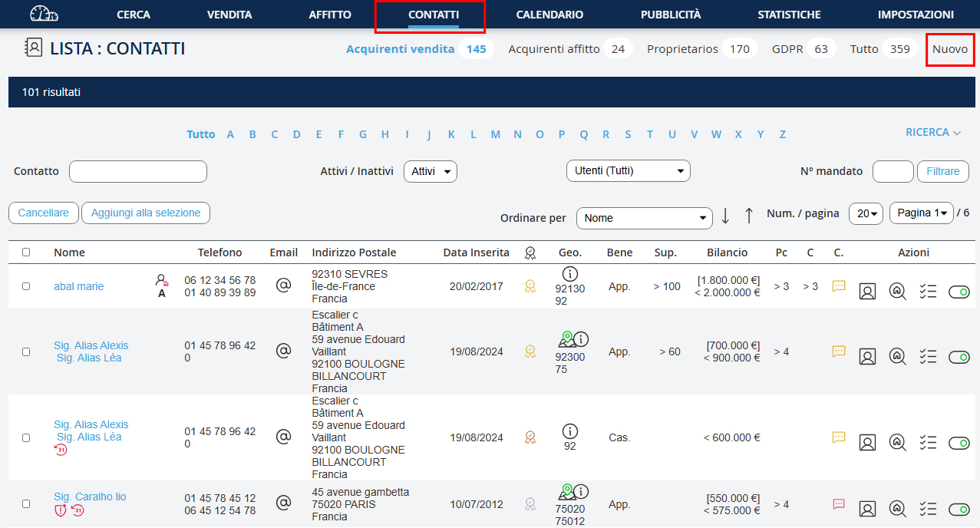The image size is (980, 528).
Task: Open the Utenti (Tutti) dropdown
Action: [628, 170]
